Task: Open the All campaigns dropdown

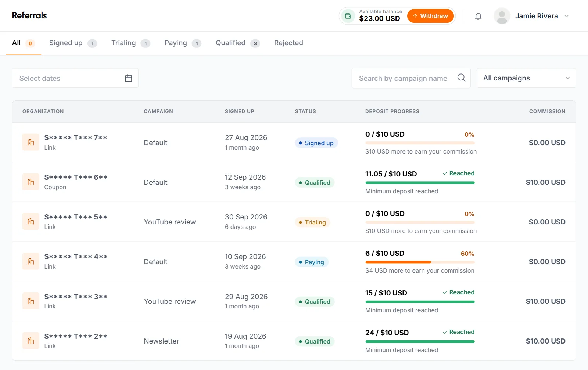Action: [x=526, y=78]
